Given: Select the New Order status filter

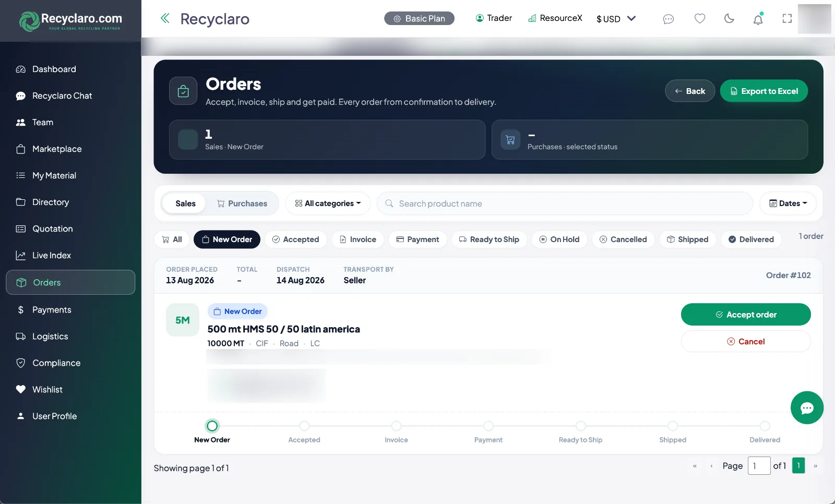Looking at the screenshot, I should click(x=227, y=239).
